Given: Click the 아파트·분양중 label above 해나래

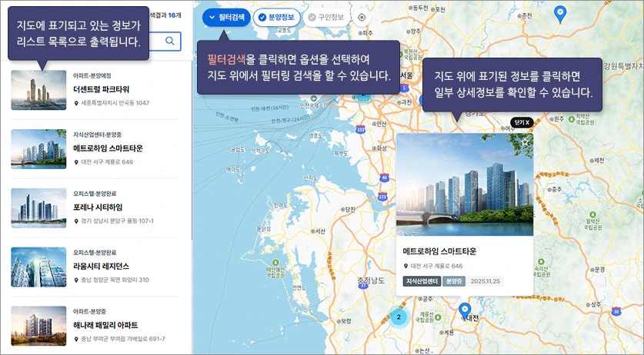Looking at the screenshot, I should [90, 312].
